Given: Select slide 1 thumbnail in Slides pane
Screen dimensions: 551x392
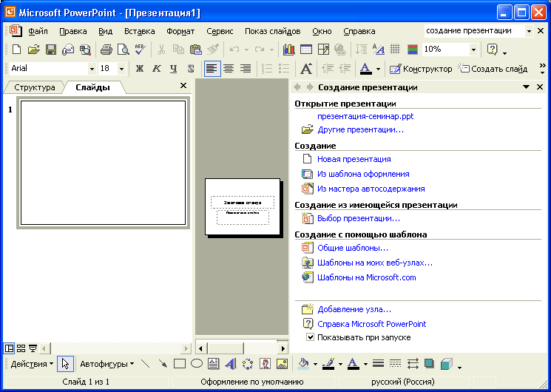Looking at the screenshot, I should coord(103,163).
